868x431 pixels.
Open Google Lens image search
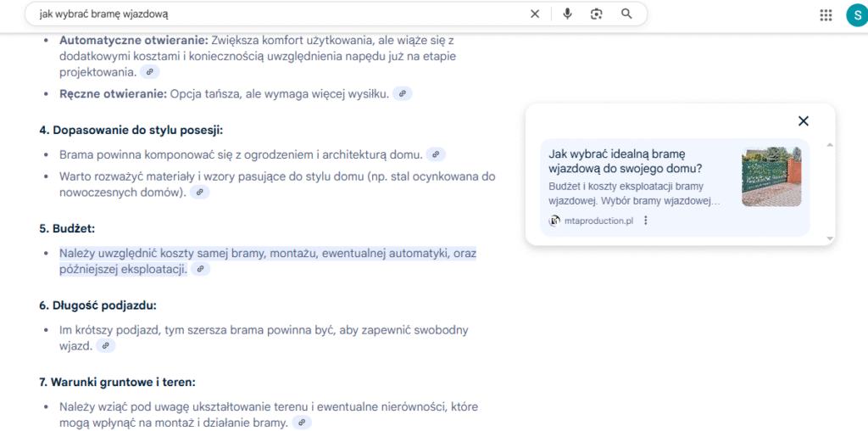pos(597,14)
